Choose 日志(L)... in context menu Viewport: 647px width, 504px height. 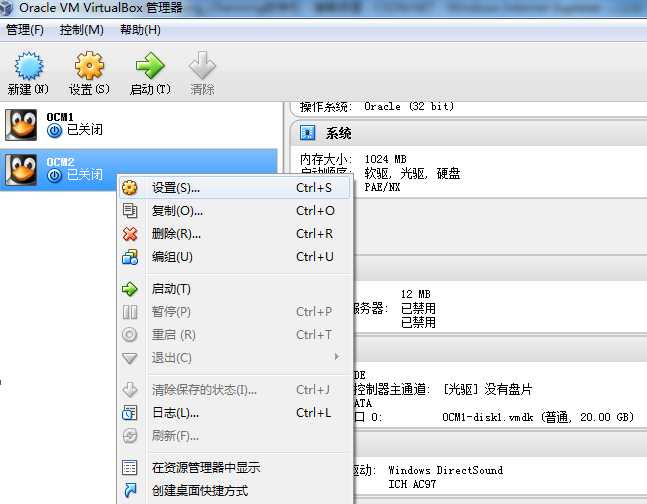(x=234, y=413)
